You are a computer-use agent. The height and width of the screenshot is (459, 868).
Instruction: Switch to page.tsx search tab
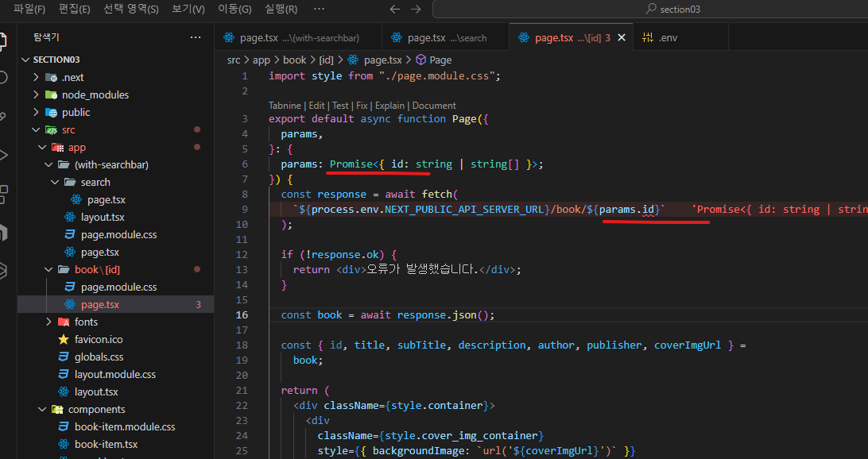point(446,37)
